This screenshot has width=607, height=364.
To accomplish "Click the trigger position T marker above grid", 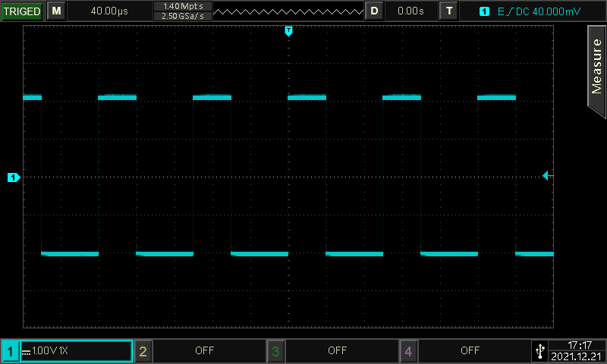I will click(288, 30).
